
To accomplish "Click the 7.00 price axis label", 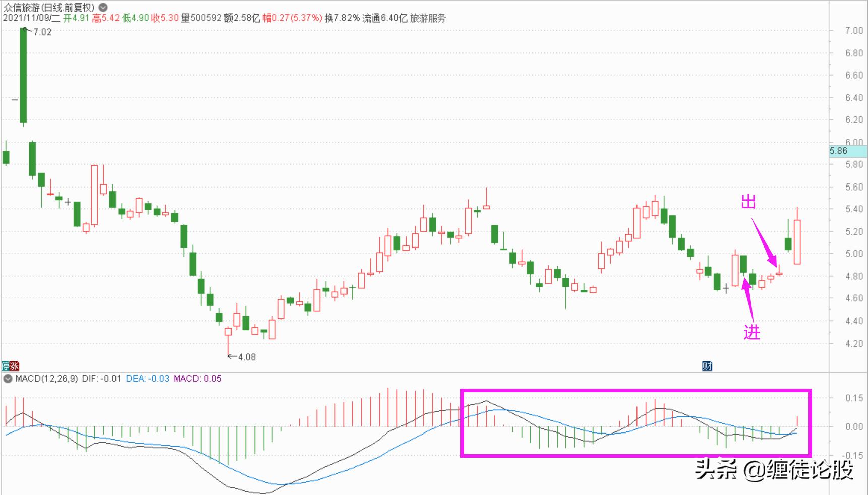I will click(x=854, y=31).
